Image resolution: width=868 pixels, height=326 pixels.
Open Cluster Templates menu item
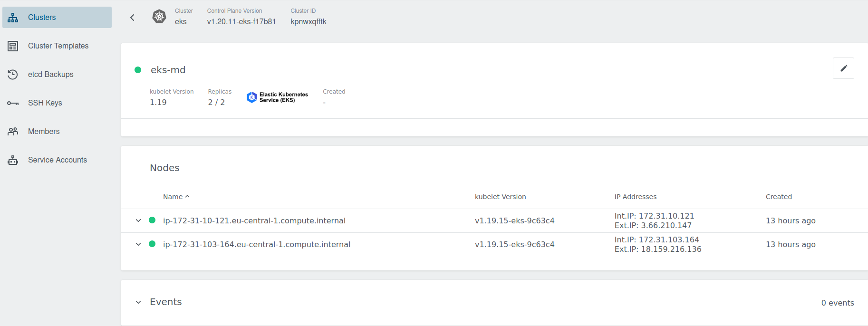58,46
